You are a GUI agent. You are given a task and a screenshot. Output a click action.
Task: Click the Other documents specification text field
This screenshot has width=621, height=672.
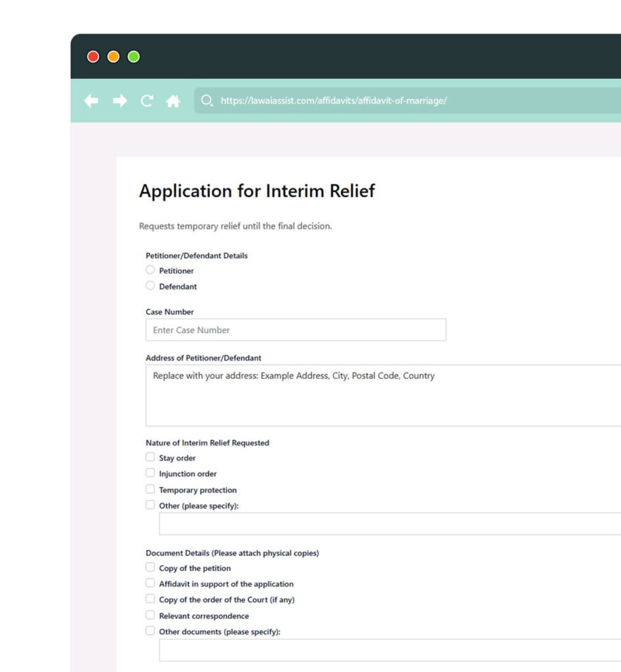tap(390, 650)
